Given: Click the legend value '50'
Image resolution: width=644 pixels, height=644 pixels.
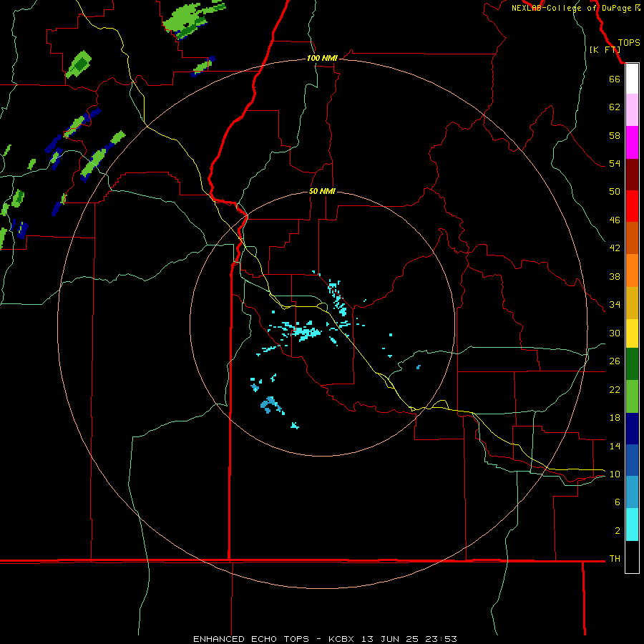Looking at the screenshot, I should pyautogui.click(x=615, y=192).
